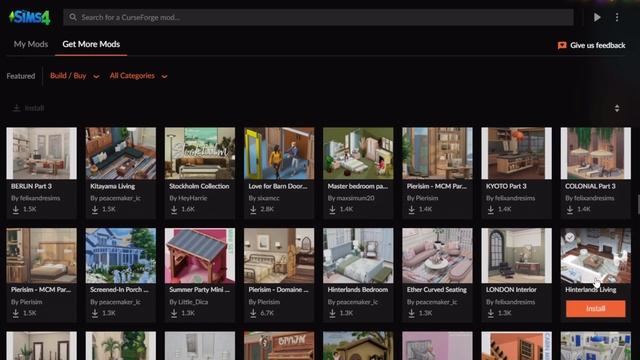
Task: Open the sort order toggle arrows
Action: [617, 108]
